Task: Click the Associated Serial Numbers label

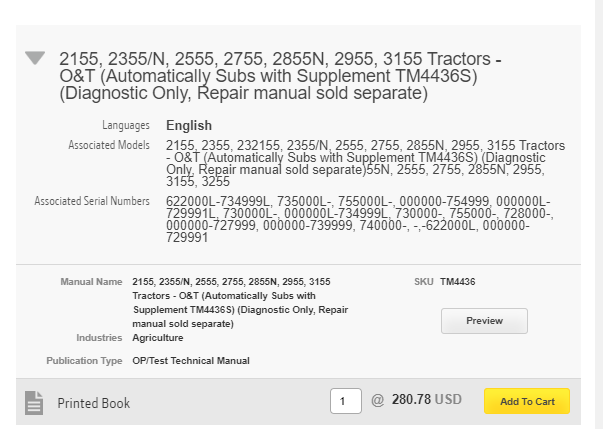Action: point(92,201)
